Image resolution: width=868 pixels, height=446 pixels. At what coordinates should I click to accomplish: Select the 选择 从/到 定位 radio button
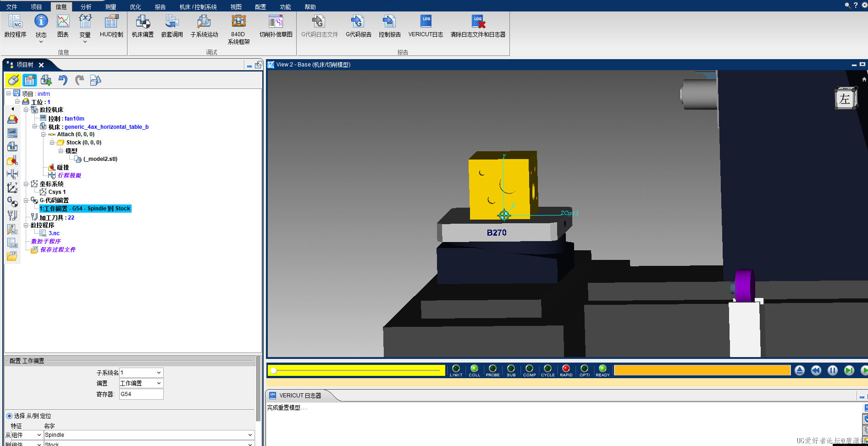(x=9, y=416)
